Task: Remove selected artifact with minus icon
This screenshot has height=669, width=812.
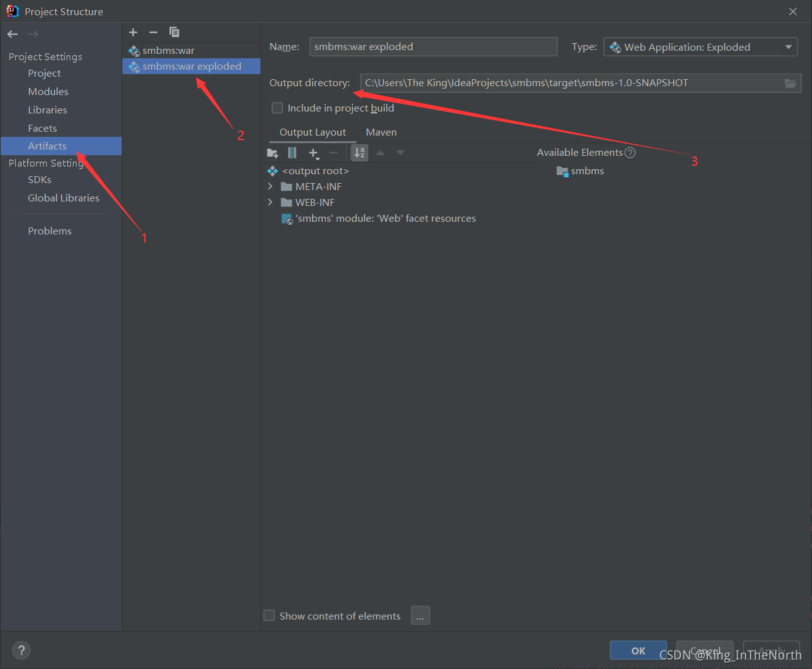Action: point(153,32)
